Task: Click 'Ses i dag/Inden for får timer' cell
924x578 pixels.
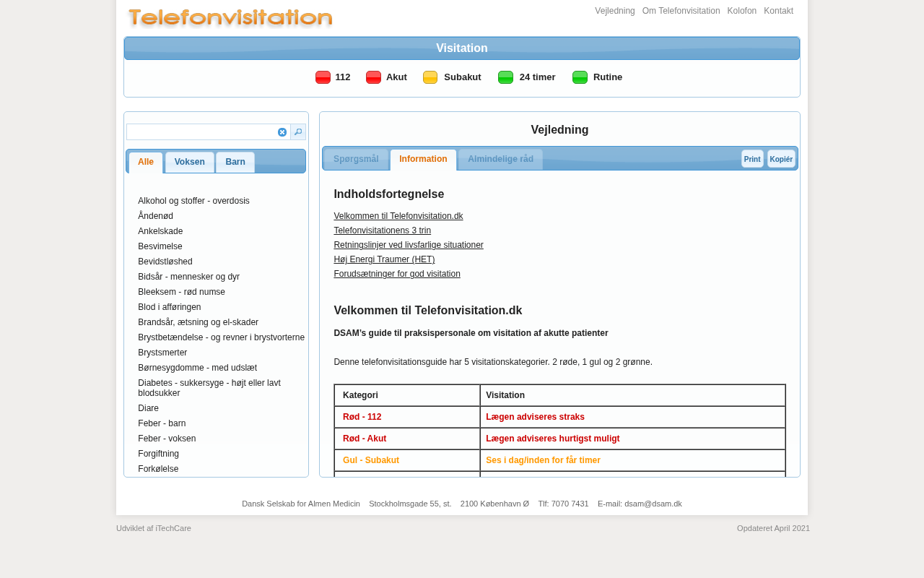Action: tap(632, 460)
